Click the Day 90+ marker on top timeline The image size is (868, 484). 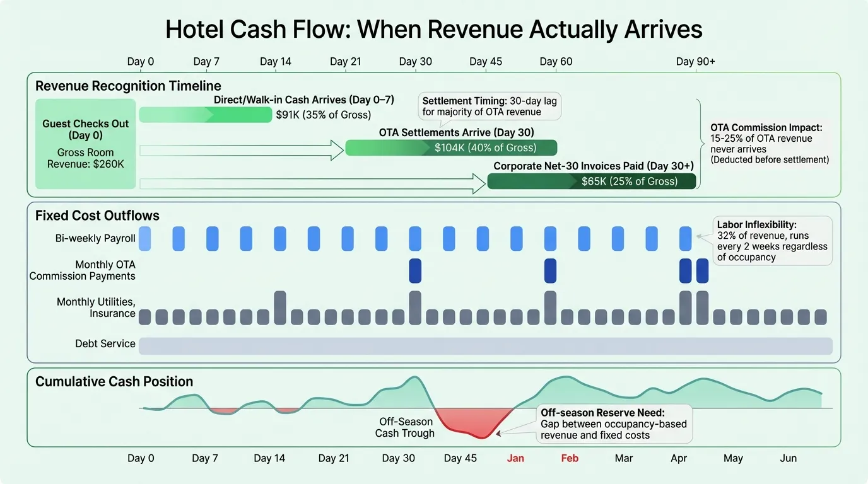695,61
